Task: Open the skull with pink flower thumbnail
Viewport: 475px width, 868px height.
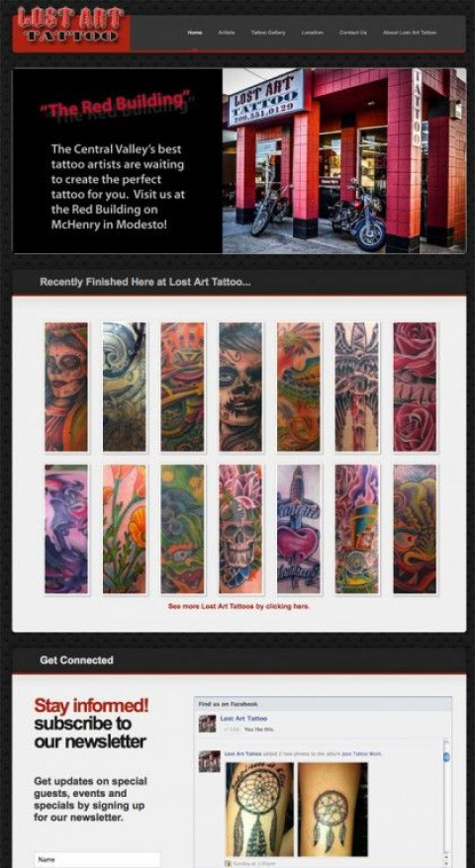Action: pos(240,529)
